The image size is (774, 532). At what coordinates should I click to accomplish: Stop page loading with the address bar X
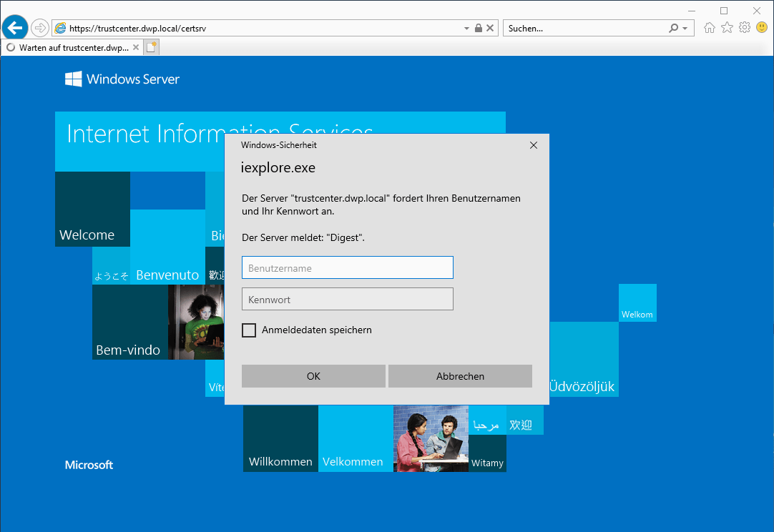[490, 28]
